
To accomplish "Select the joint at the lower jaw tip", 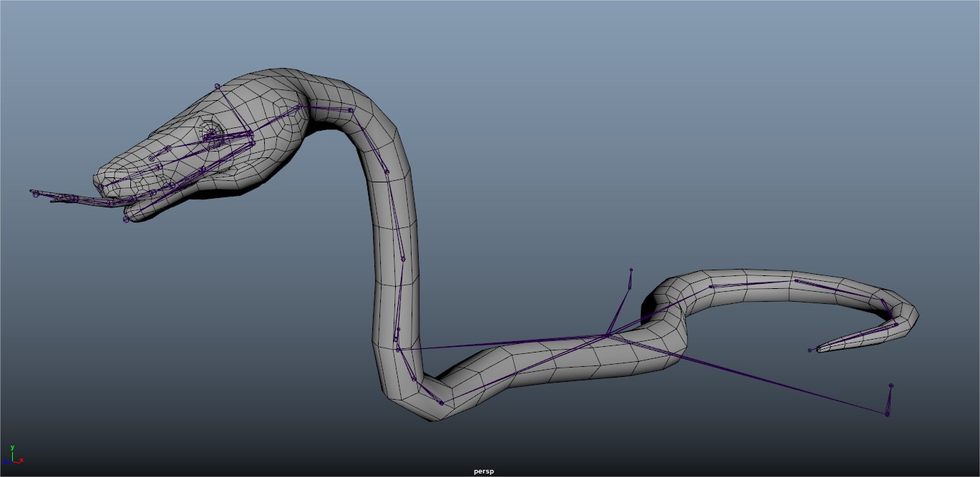I will [126, 219].
